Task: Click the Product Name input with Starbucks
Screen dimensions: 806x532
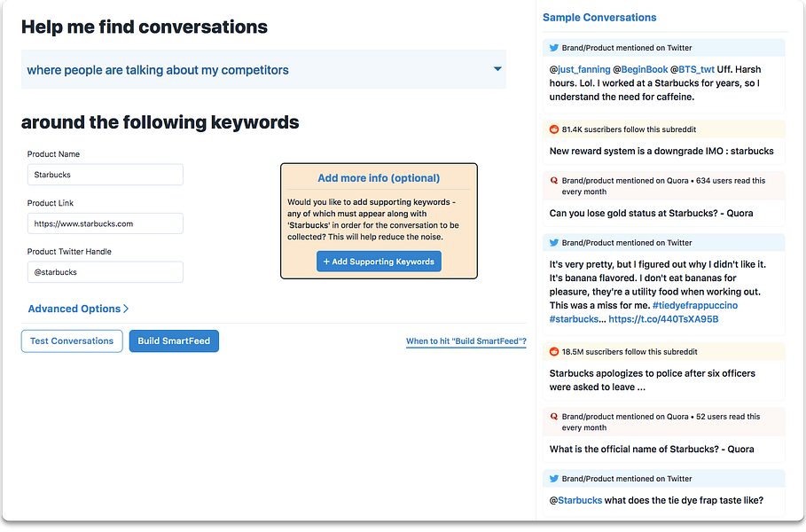Action: (x=105, y=175)
